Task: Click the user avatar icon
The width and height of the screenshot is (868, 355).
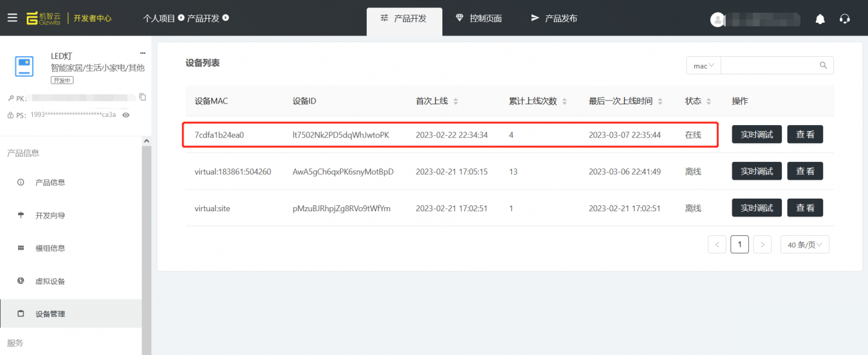Action: [717, 19]
